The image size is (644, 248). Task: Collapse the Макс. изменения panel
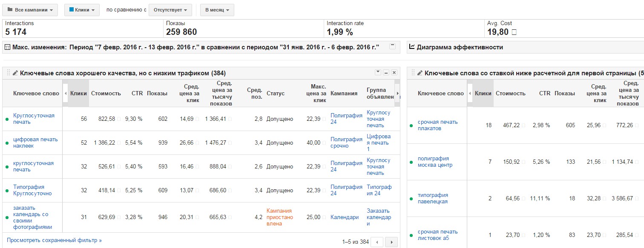click(392, 46)
